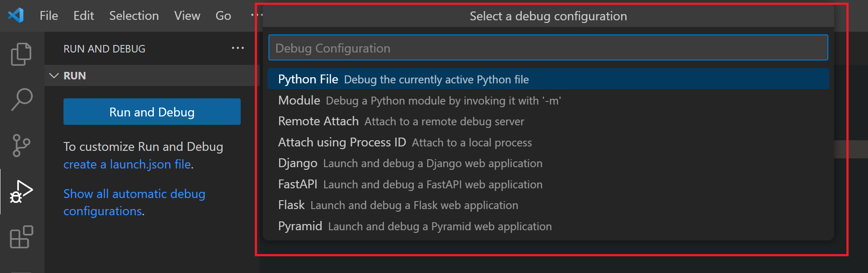
Task: Select the Pyramid debug configuration
Action: point(548,226)
